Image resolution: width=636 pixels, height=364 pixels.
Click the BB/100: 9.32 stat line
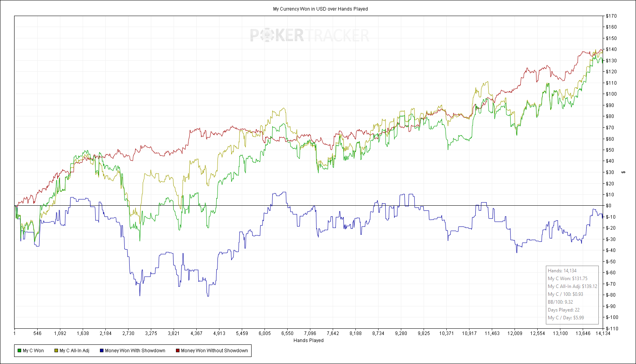pos(560,302)
